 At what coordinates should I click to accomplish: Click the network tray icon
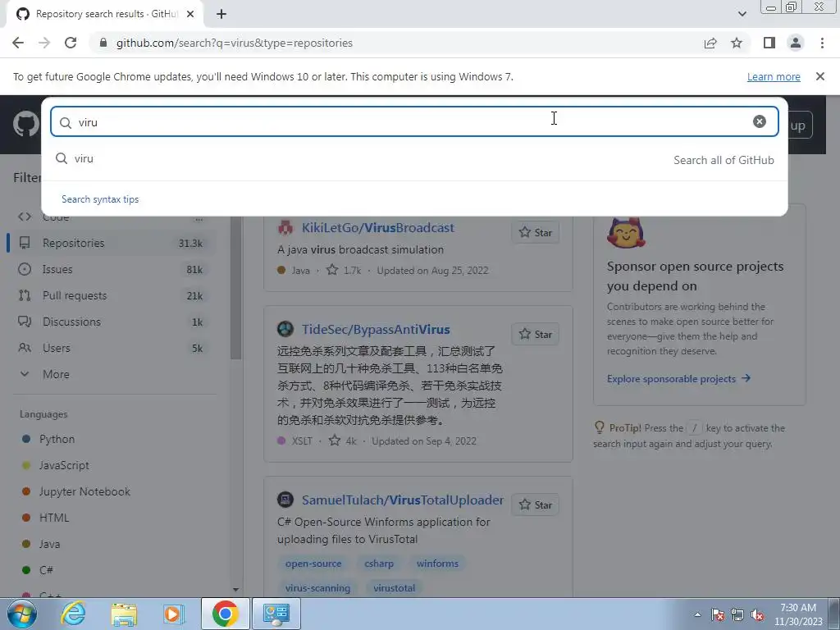click(737, 614)
